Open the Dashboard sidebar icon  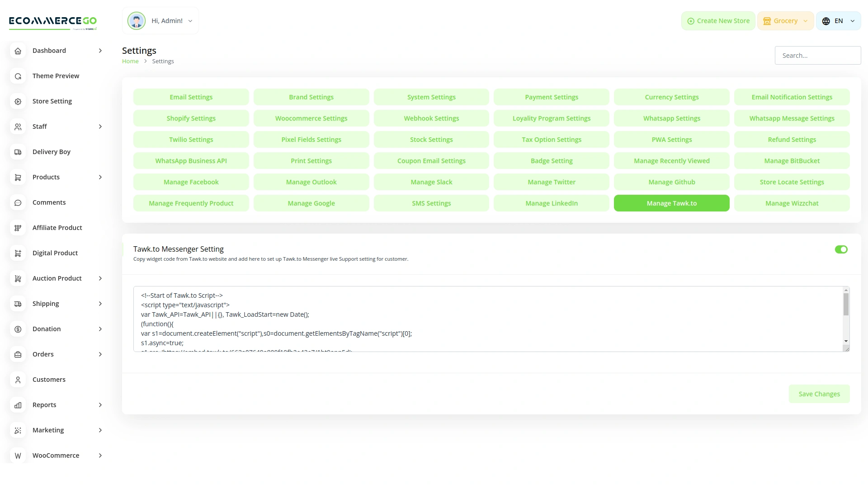click(x=18, y=51)
